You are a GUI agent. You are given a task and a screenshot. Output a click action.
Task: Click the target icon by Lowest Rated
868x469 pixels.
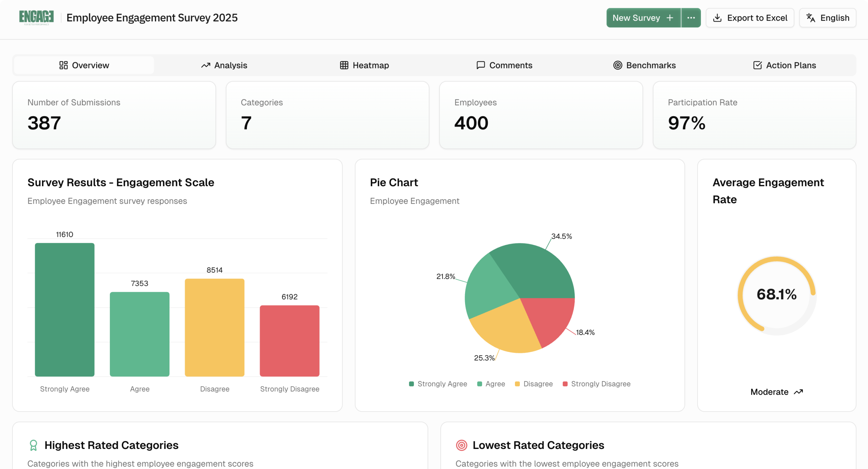461,445
